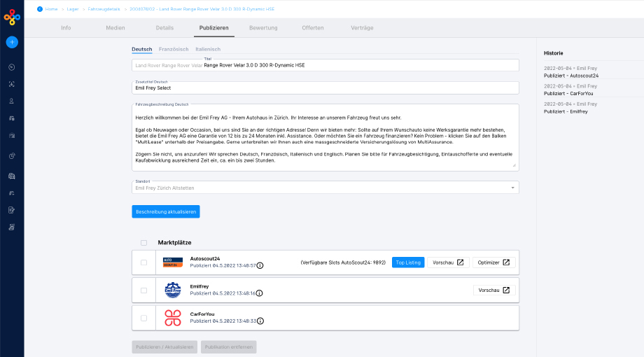This screenshot has height=357, width=644.
Task: Click the Historie entry Publiziert - Autoscout24
Action: (x=571, y=76)
